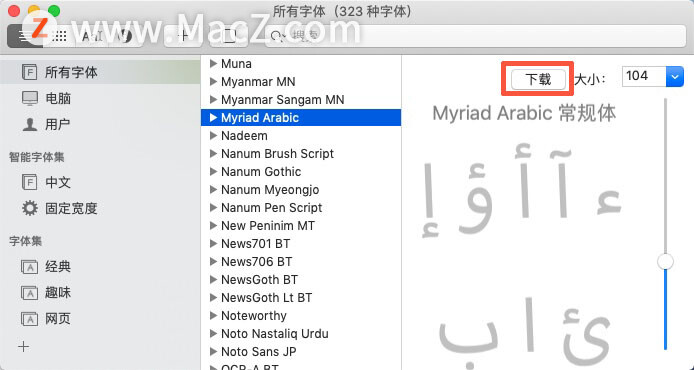Click the disable-font square toolbar icon
This screenshot has width=694, height=370.
(229, 36)
